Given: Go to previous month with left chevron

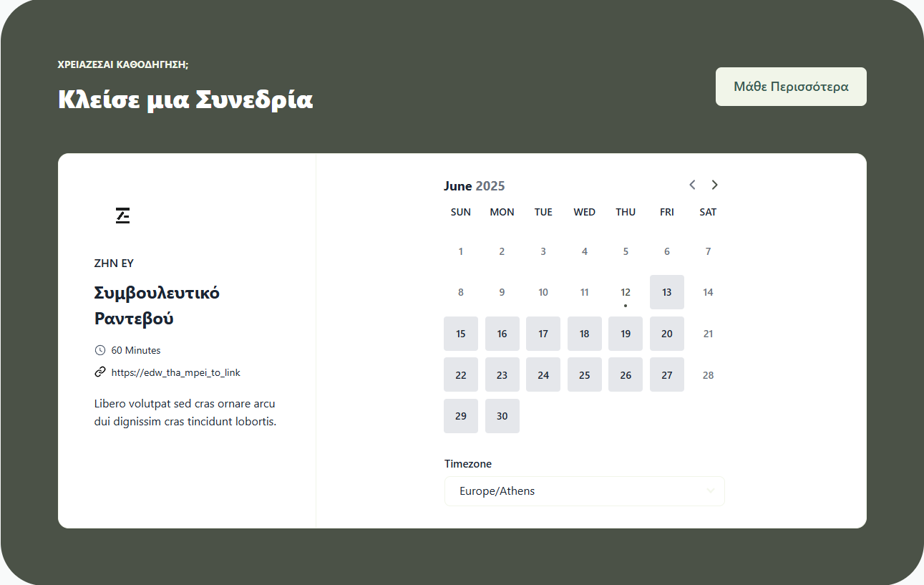Looking at the screenshot, I should (x=692, y=185).
